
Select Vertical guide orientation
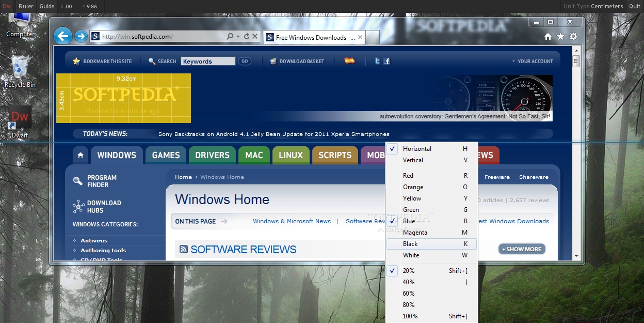click(431, 160)
